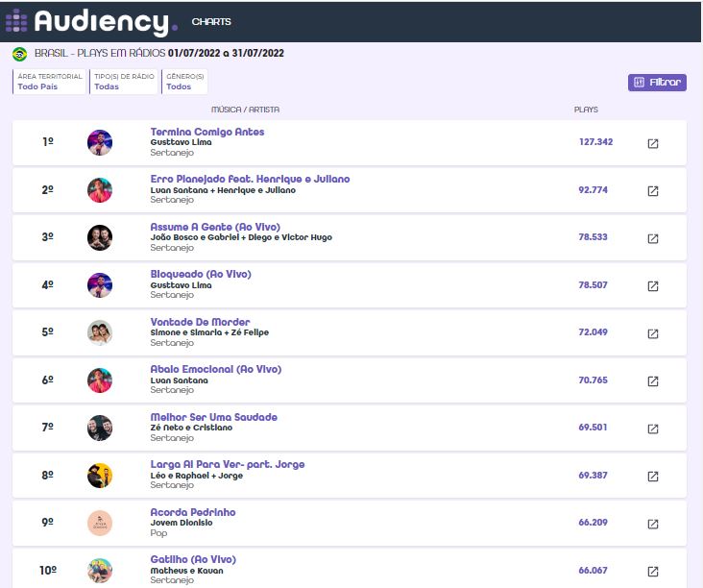The image size is (703, 588).
Task: Click artist Léo e Raphael + Jorge
Action: pos(196,476)
